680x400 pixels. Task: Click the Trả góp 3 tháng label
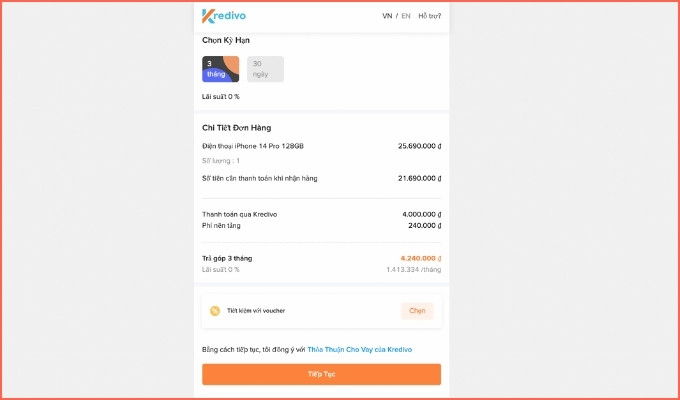(227, 258)
